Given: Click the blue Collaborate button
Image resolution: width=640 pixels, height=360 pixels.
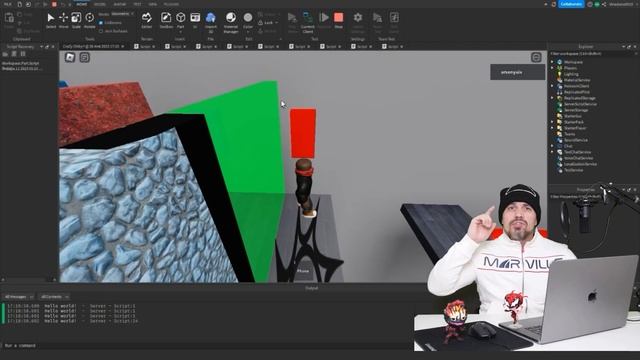Looking at the screenshot, I should [571, 4].
